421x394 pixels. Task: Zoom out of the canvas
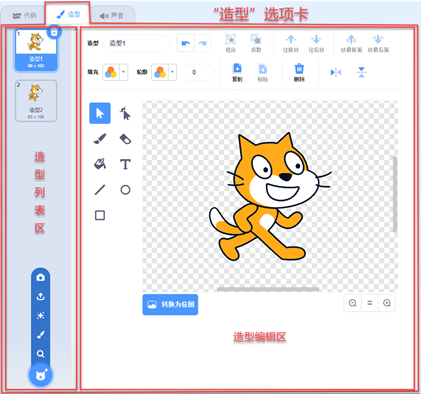coord(352,303)
